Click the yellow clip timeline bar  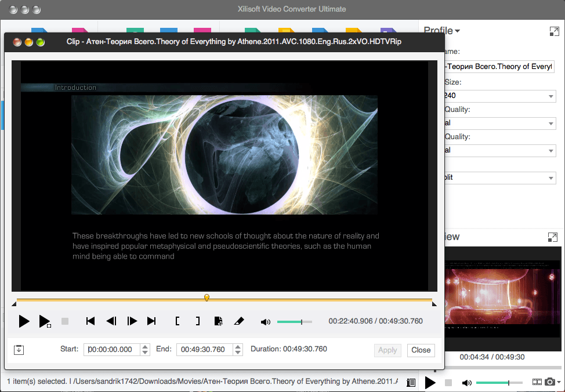click(224, 300)
